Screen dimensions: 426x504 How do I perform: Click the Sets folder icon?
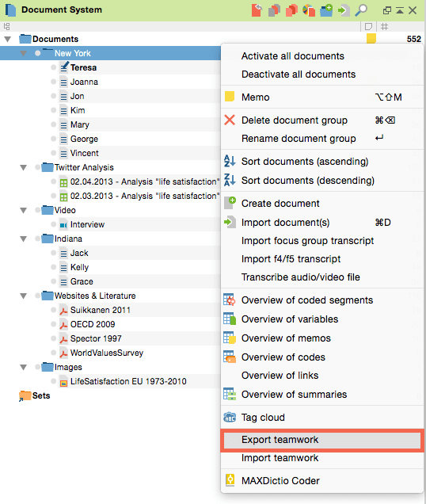tap(25, 395)
